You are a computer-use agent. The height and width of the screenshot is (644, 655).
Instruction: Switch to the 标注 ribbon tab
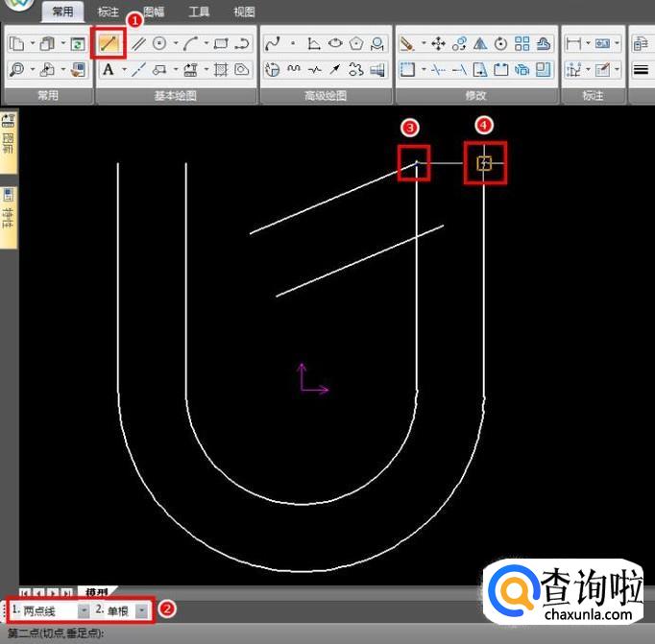[108, 12]
